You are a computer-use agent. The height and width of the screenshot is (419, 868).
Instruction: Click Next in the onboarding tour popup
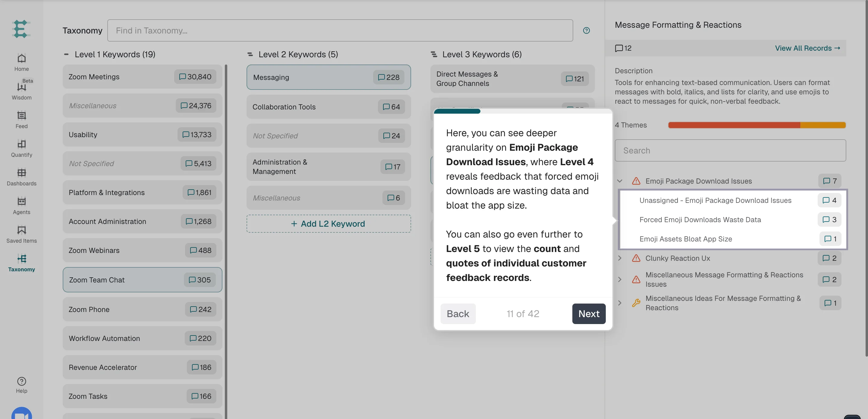coord(589,313)
